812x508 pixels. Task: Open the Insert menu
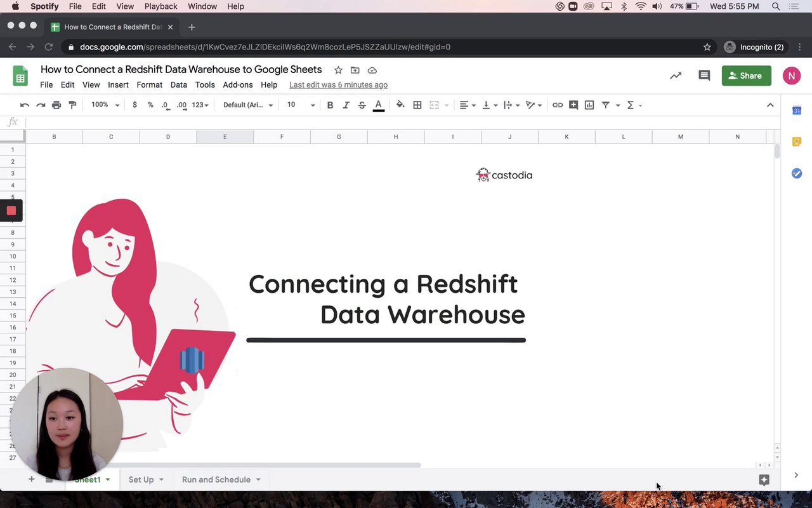118,84
